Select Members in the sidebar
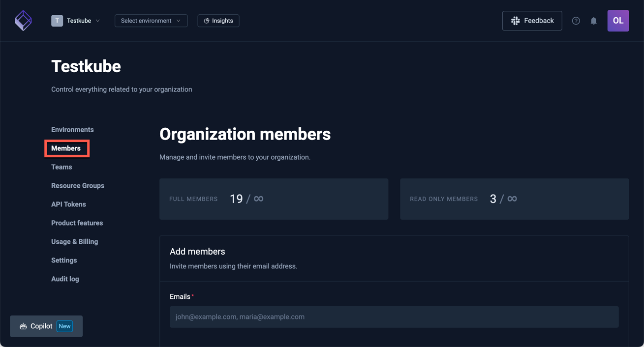 [x=65, y=148]
